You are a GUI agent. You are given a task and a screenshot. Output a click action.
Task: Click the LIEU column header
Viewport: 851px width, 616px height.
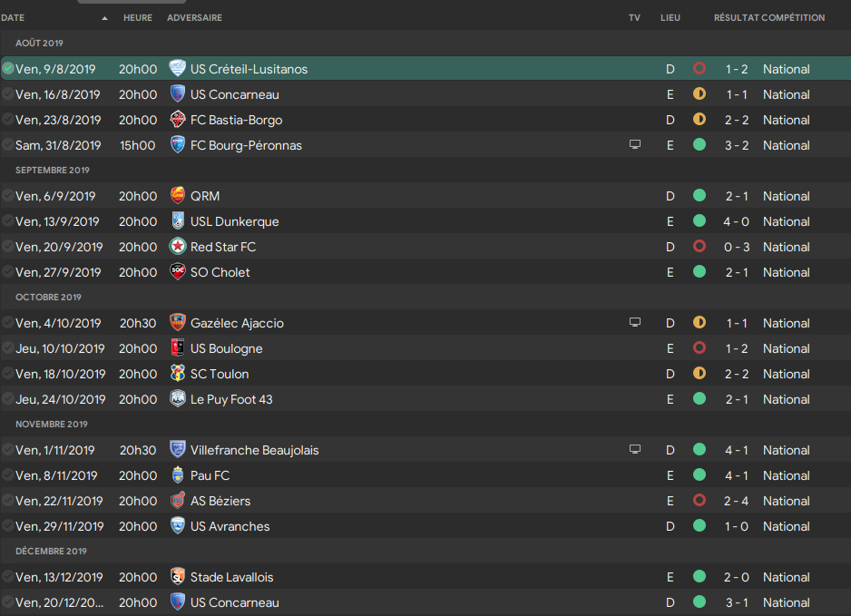click(x=670, y=18)
